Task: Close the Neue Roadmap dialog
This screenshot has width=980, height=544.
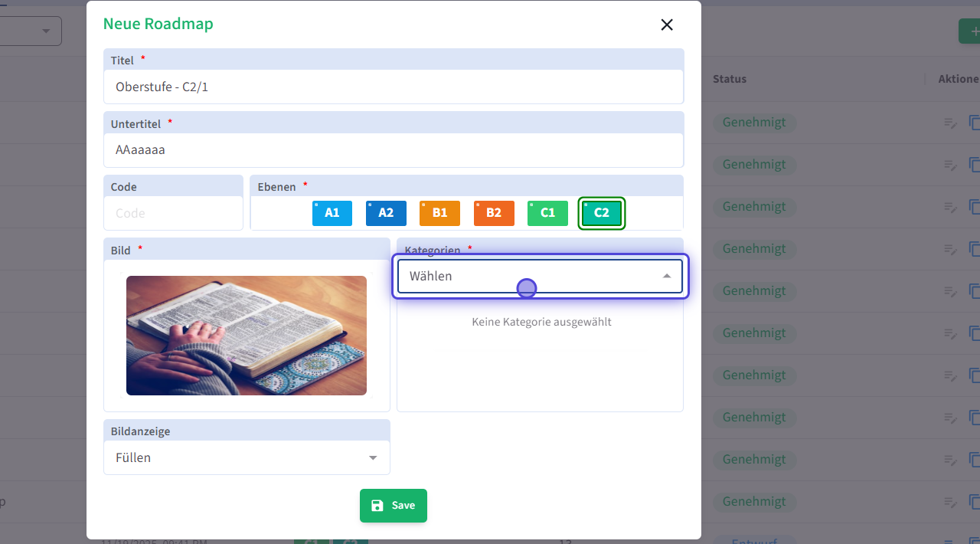Action: pos(667,25)
